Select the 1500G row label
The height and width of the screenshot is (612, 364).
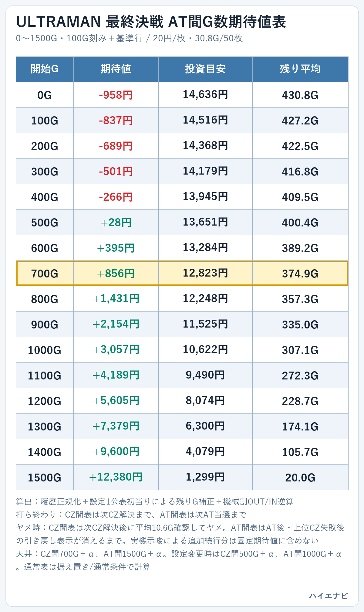tap(45, 478)
